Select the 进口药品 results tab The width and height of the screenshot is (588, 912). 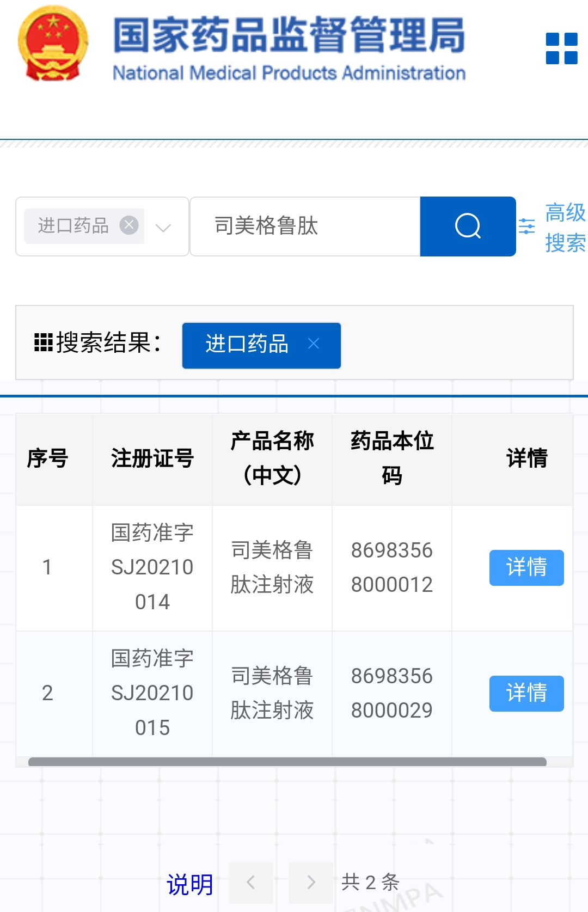click(x=247, y=345)
